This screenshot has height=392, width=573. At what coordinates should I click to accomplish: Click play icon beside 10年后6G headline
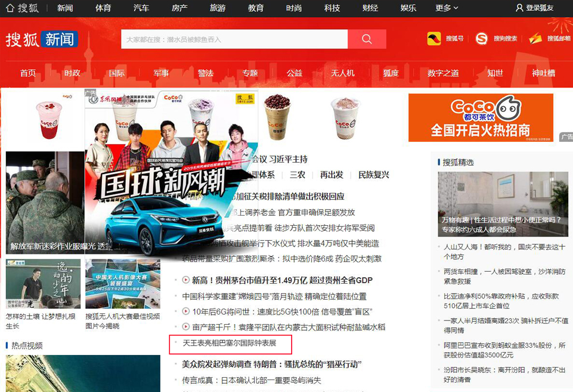pos(186,312)
